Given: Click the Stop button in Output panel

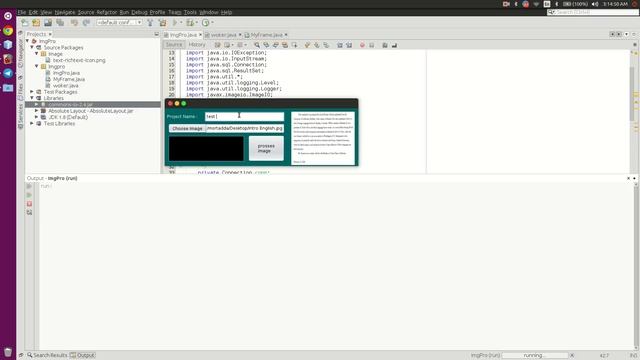Looking at the screenshot, I should coord(29,204).
